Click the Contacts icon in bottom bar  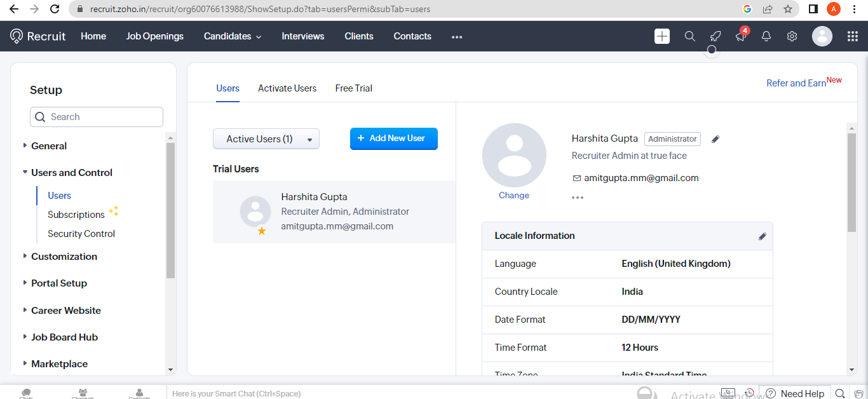click(139, 394)
